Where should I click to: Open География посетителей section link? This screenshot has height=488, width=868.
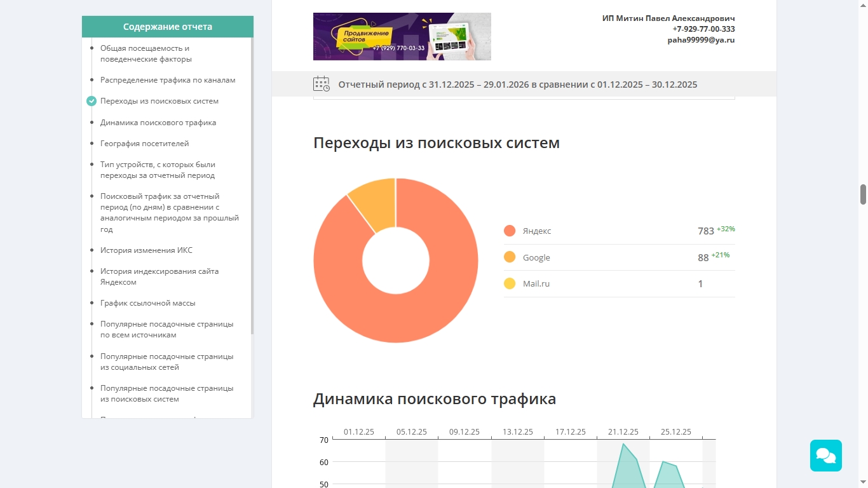pyautogui.click(x=144, y=144)
